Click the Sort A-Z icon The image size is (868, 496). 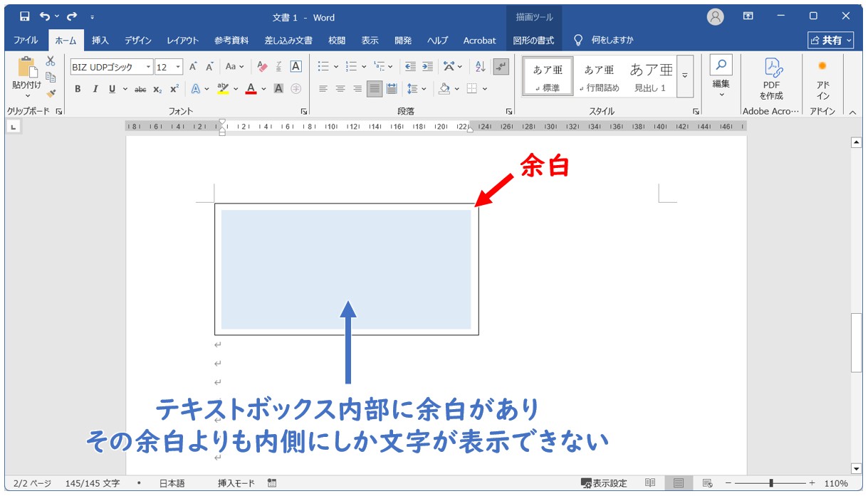[x=480, y=67]
